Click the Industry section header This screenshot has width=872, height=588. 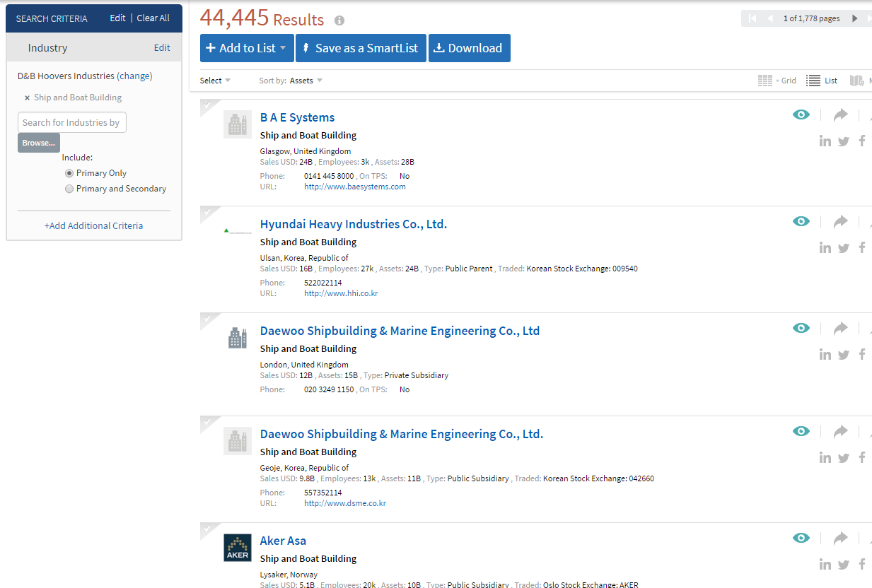click(94, 48)
